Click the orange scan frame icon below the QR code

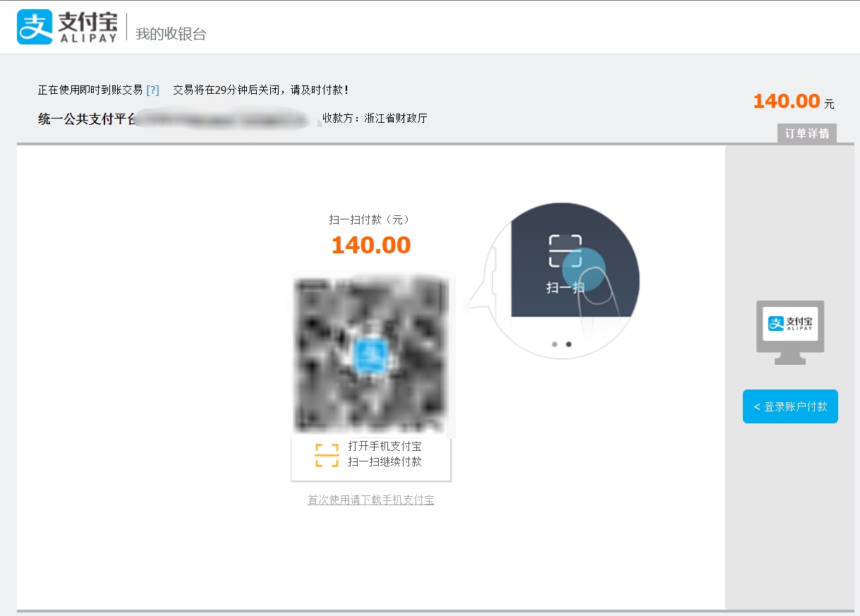pyautogui.click(x=327, y=455)
